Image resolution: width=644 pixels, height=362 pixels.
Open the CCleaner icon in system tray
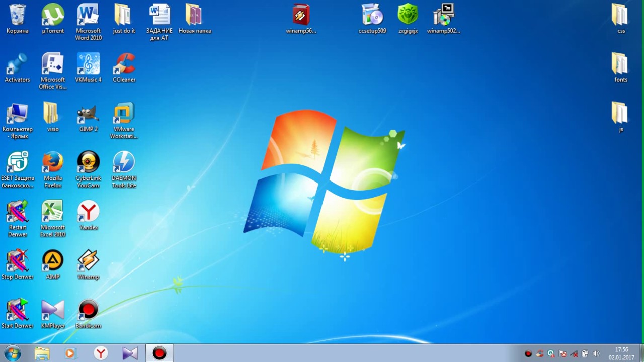[x=540, y=354]
